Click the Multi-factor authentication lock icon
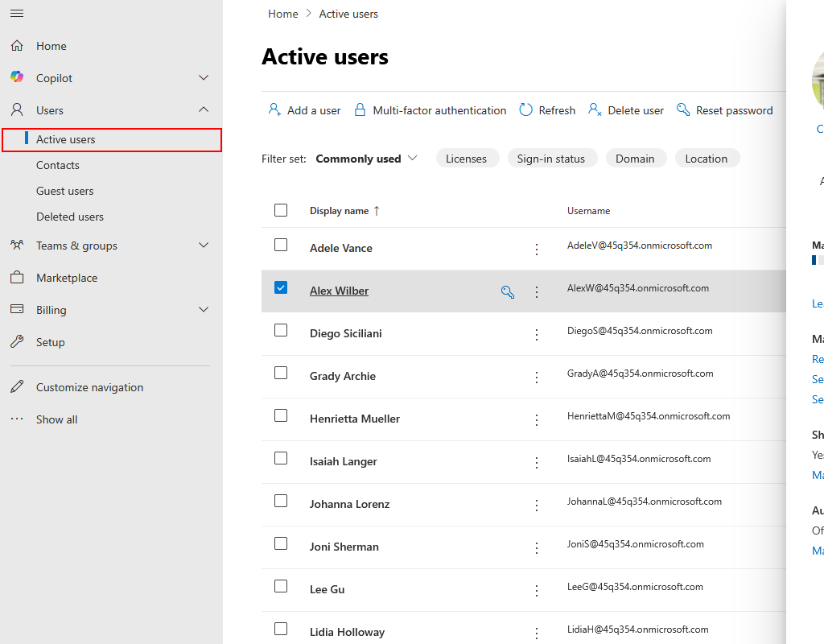 (359, 110)
